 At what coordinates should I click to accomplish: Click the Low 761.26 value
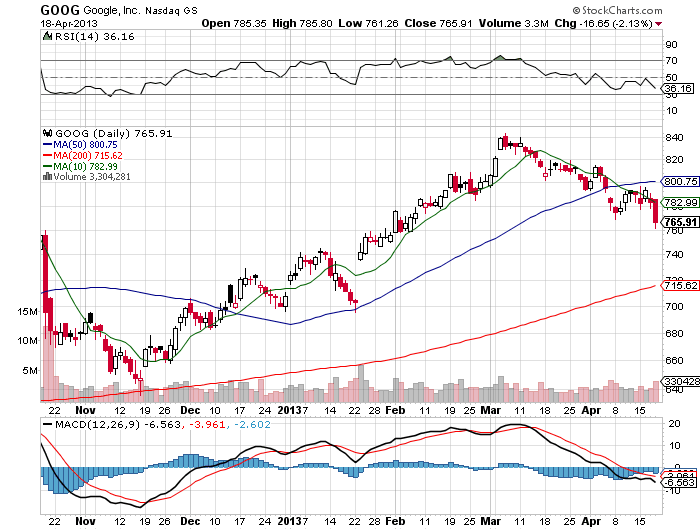[368, 24]
